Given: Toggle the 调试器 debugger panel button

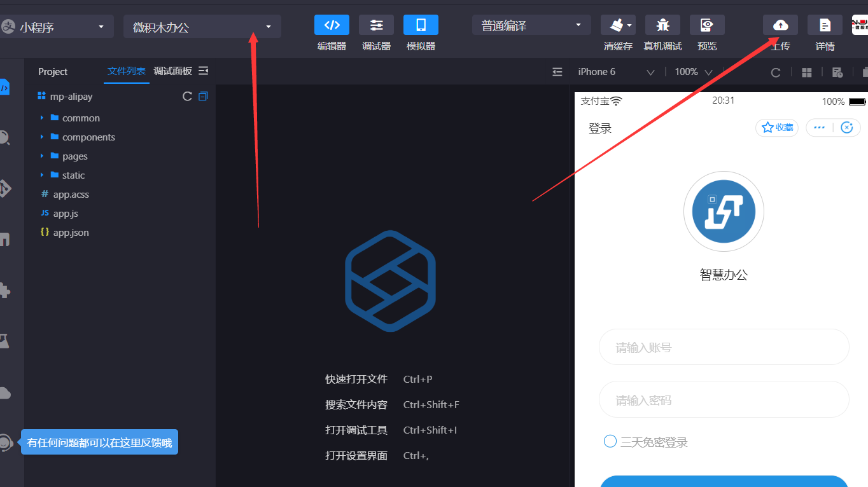Looking at the screenshot, I should [x=376, y=25].
